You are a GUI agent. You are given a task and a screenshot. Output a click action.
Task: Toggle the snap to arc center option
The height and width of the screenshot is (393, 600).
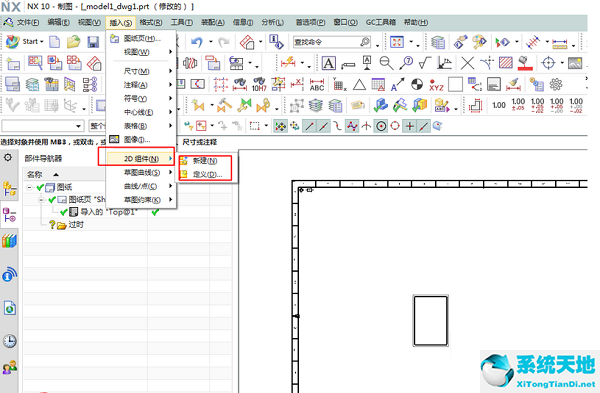tap(381, 126)
